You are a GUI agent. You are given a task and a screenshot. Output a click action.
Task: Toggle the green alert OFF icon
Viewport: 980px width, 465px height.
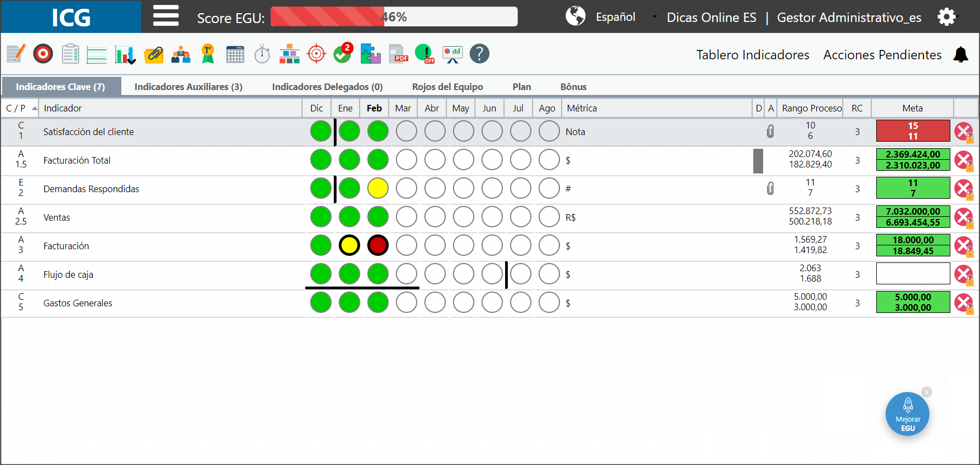point(425,54)
